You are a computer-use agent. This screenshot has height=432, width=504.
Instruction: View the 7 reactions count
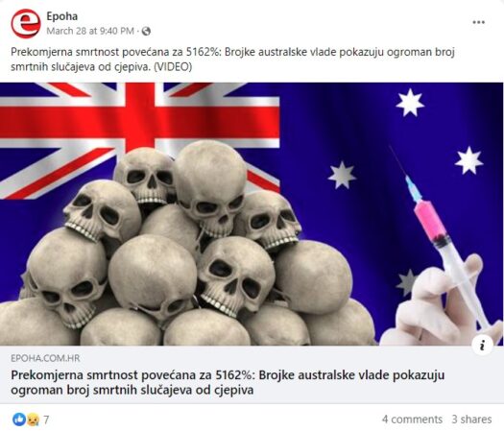(x=46, y=420)
